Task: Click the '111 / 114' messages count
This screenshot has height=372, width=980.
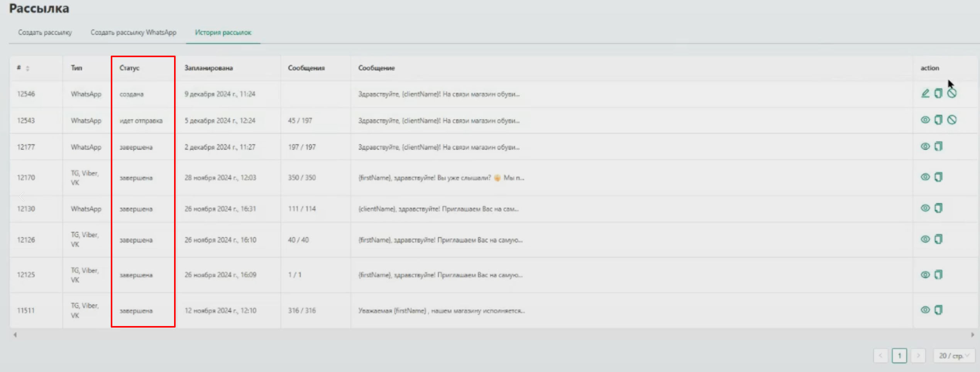Action: [x=302, y=209]
